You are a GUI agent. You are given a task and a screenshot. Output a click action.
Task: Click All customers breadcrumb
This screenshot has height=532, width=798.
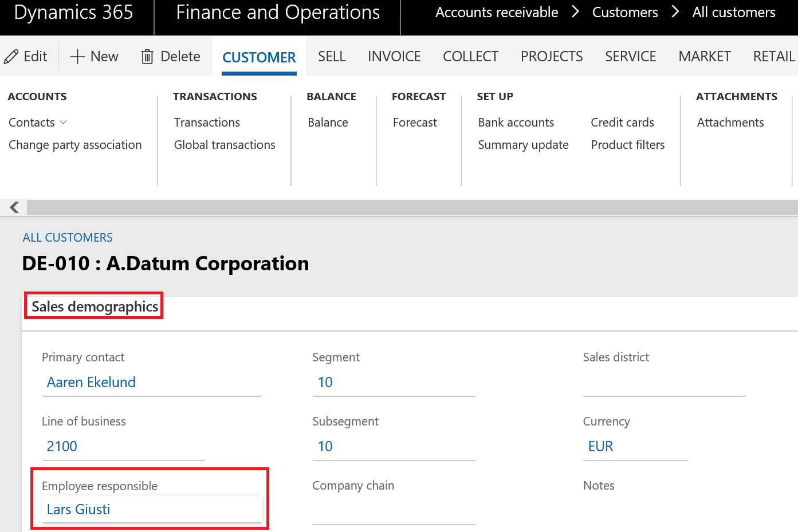(x=734, y=12)
